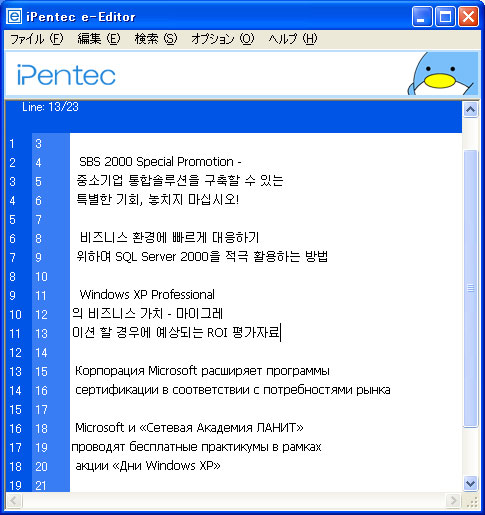Screen dimensions: 485x515
Task: Place the cursor in the line 'SBS 2000 Special Promotion -'
Action: (x=160, y=162)
